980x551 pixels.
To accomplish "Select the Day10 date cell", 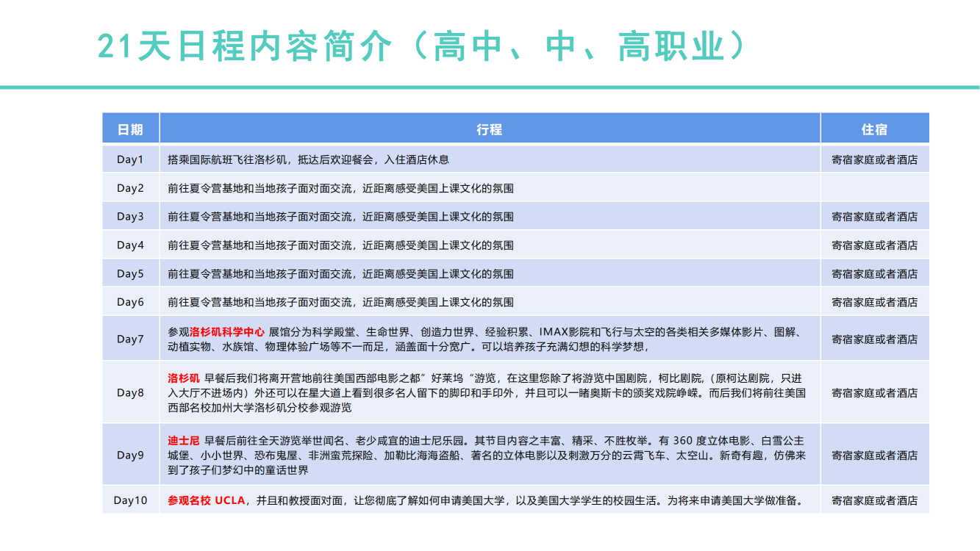I will [130, 501].
